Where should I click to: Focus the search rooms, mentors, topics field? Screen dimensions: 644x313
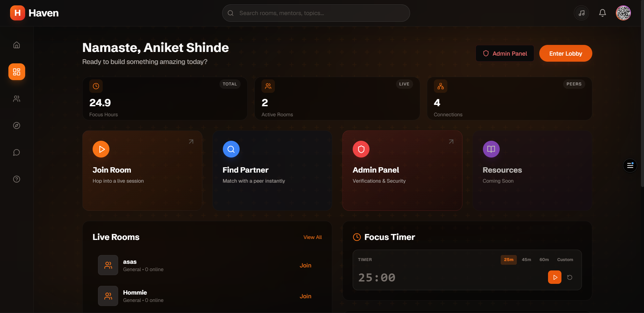point(316,13)
